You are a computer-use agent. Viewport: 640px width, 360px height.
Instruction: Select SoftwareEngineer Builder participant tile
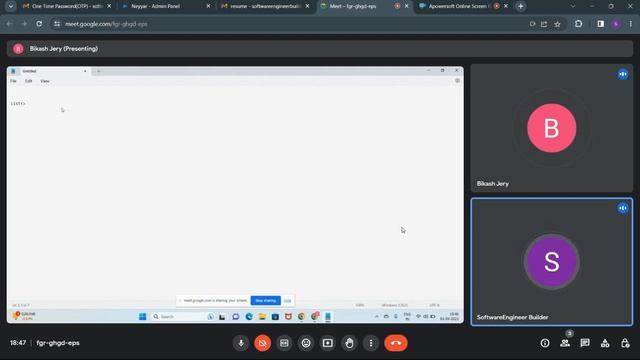point(551,262)
